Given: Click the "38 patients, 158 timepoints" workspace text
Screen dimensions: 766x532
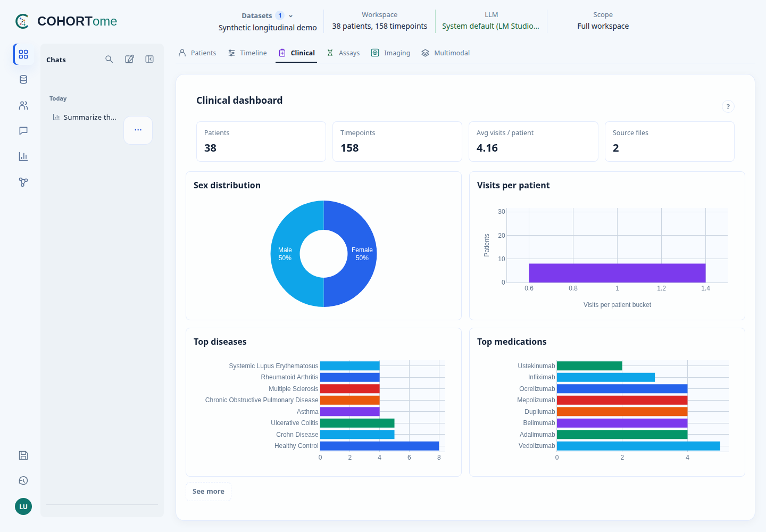Looking at the screenshot, I should 380,26.
